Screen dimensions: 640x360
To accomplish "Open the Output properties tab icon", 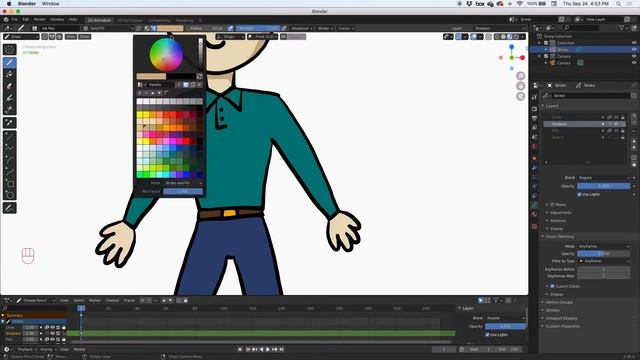I will [x=534, y=118].
